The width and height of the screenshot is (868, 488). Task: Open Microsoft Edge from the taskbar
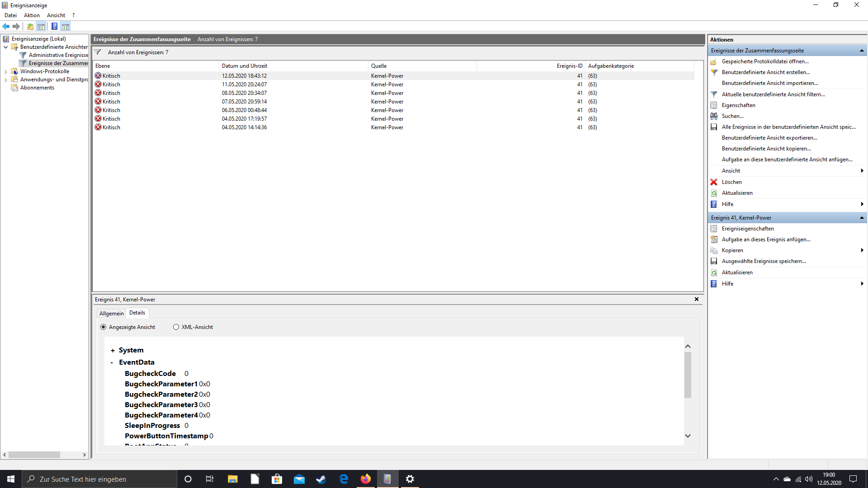coord(344,479)
